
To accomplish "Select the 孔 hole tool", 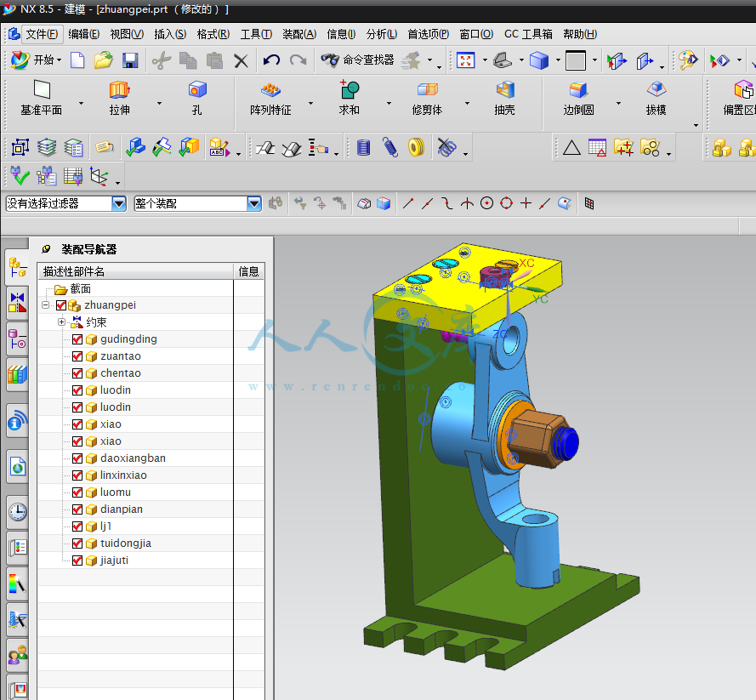I will (197, 99).
